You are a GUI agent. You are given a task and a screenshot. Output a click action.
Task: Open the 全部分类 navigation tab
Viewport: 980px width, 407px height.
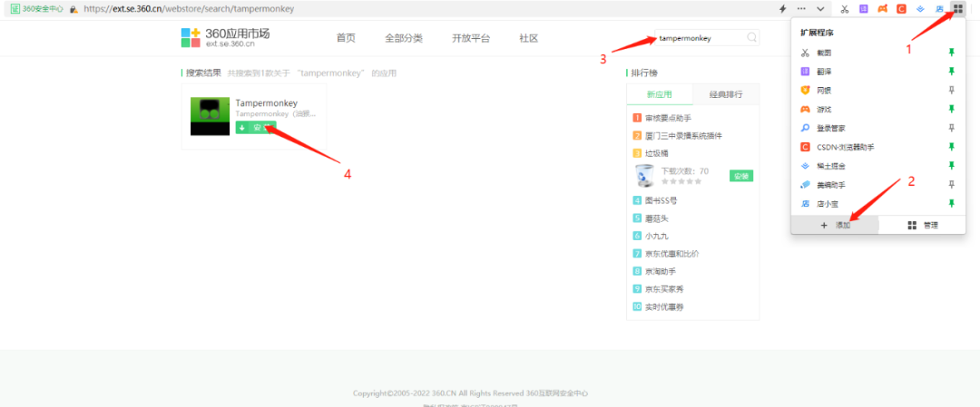pos(404,38)
